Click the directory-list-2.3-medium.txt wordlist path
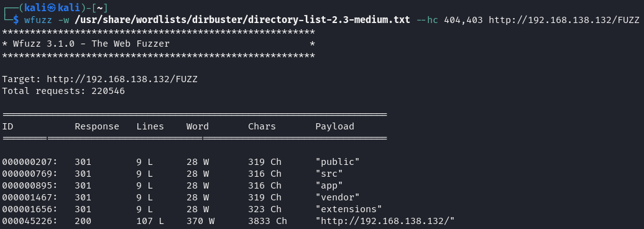This screenshot has width=644, height=229. pyautogui.click(x=242, y=19)
